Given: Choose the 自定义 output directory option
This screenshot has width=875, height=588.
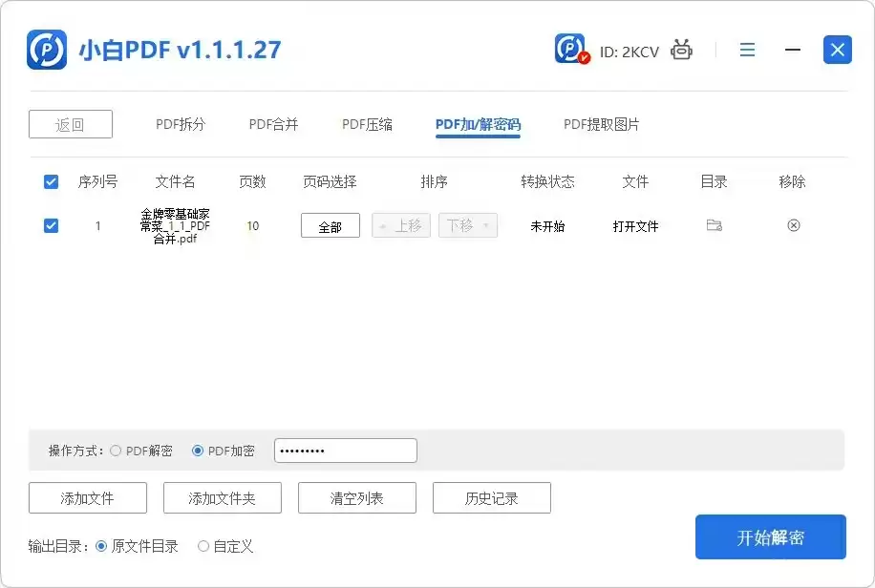Looking at the screenshot, I should coord(203,546).
